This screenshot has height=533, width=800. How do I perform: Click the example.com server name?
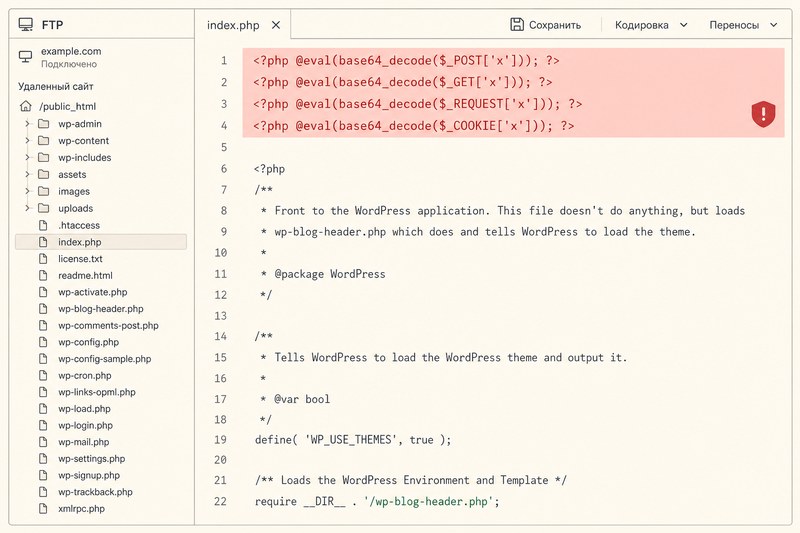click(71, 51)
